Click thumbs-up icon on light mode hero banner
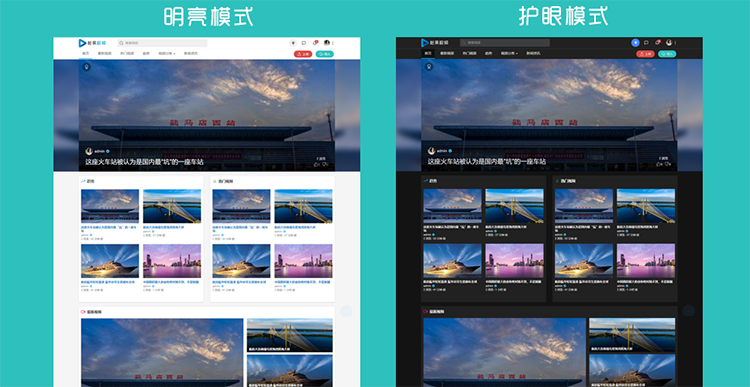Image resolution: width=750 pixels, height=387 pixels. click(317, 164)
